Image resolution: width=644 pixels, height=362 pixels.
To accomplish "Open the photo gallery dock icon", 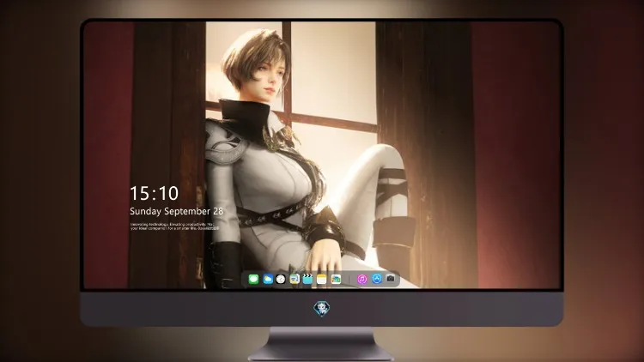I will 336,280.
